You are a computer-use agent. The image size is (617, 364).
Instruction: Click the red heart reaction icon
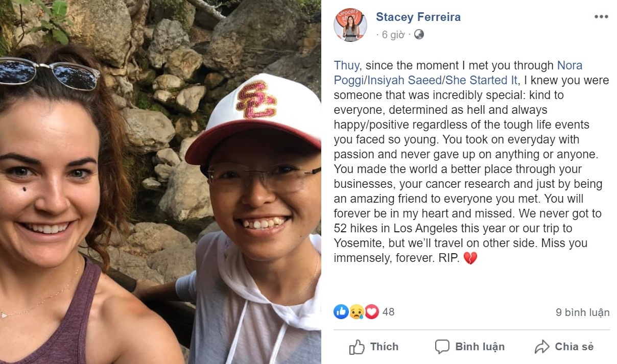point(371,311)
